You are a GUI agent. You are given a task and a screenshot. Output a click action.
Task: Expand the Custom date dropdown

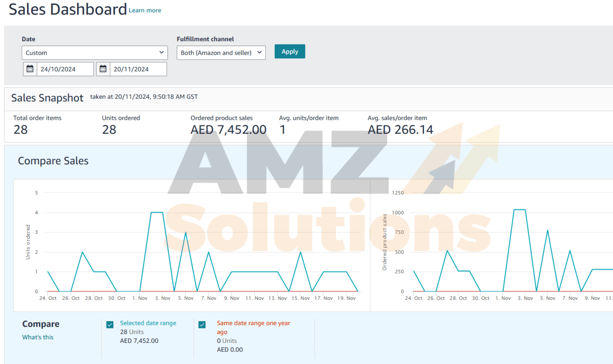click(x=95, y=53)
